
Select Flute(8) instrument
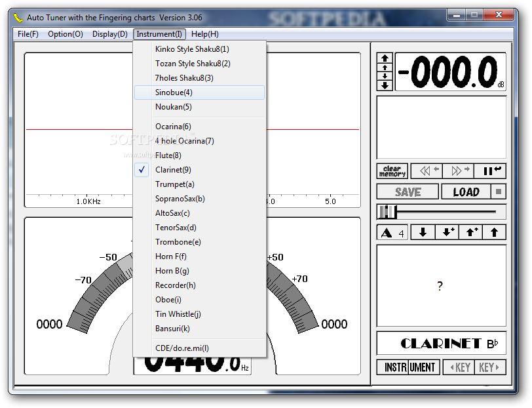click(199, 155)
